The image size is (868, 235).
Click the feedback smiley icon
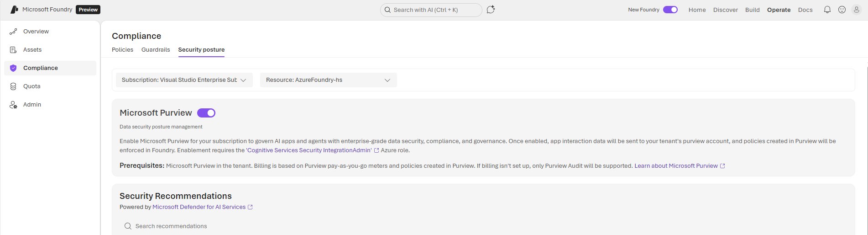[x=842, y=10]
